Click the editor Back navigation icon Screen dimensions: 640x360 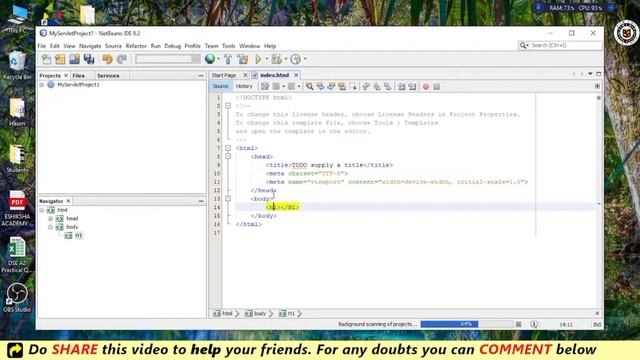pyautogui.click(x=276, y=87)
